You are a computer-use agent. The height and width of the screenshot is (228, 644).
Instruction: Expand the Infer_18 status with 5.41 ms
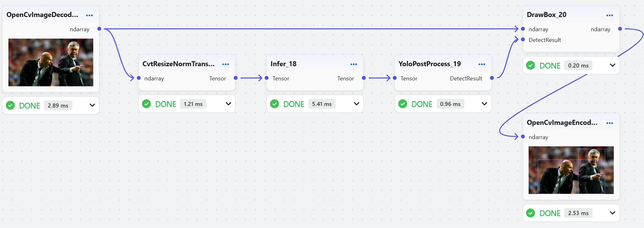click(x=356, y=104)
